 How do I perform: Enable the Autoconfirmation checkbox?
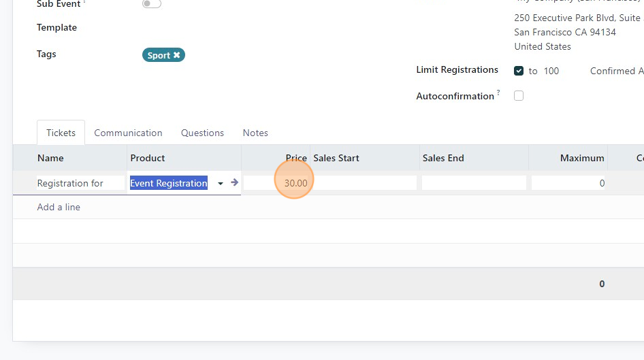click(x=519, y=96)
